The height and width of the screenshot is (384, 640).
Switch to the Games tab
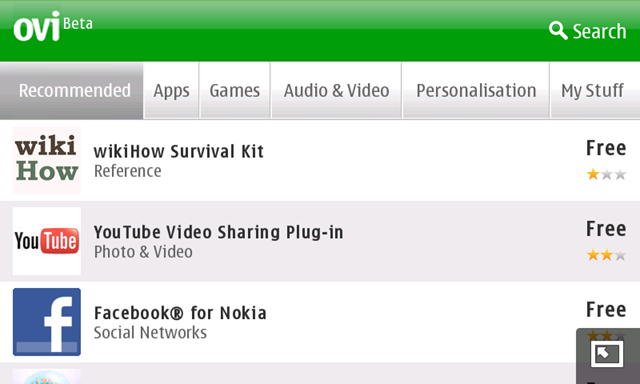(235, 91)
